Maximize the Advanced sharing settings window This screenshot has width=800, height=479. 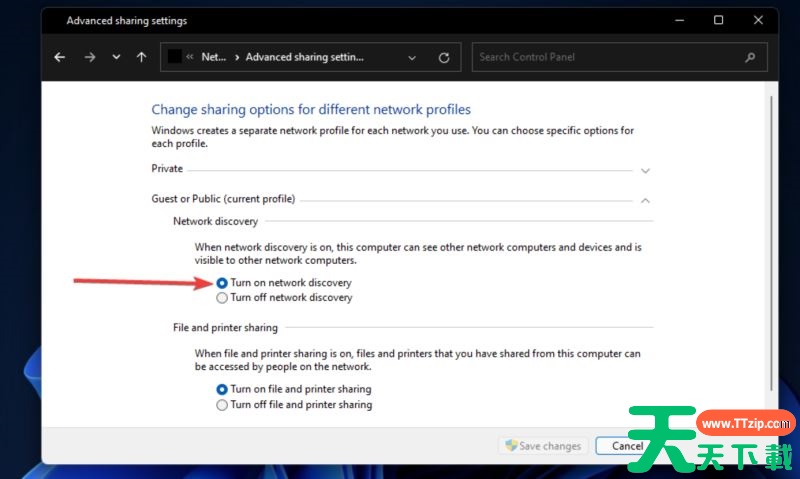718,20
